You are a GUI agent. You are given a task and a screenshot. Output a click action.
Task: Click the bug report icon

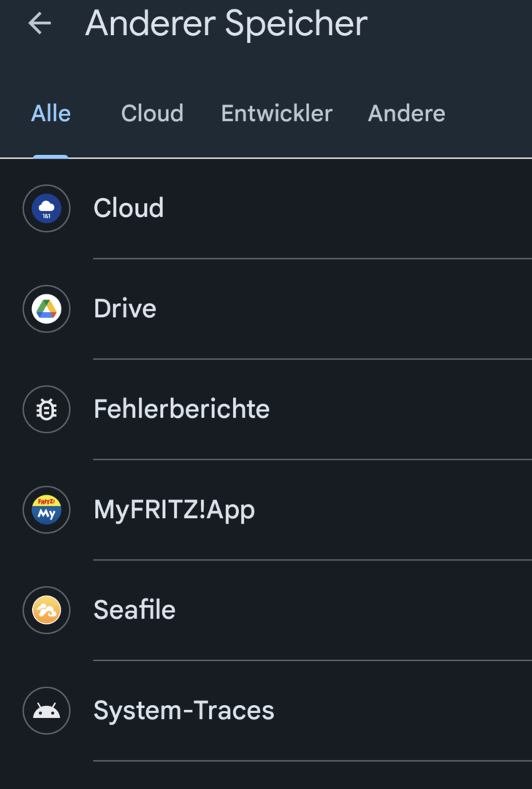pos(46,410)
